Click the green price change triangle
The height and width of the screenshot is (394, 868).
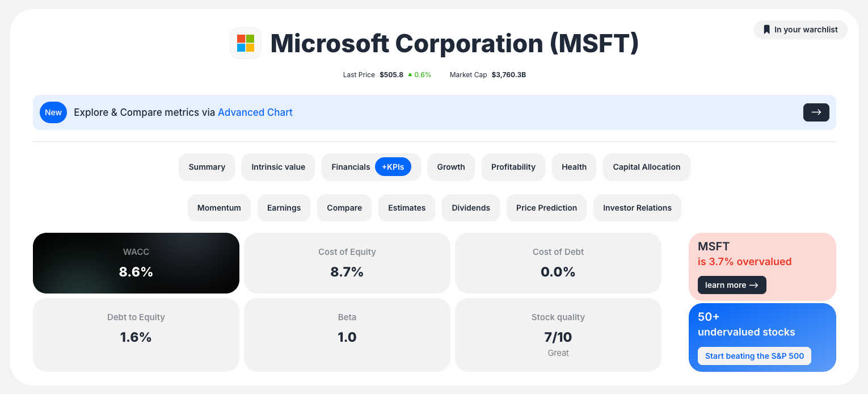tap(410, 74)
